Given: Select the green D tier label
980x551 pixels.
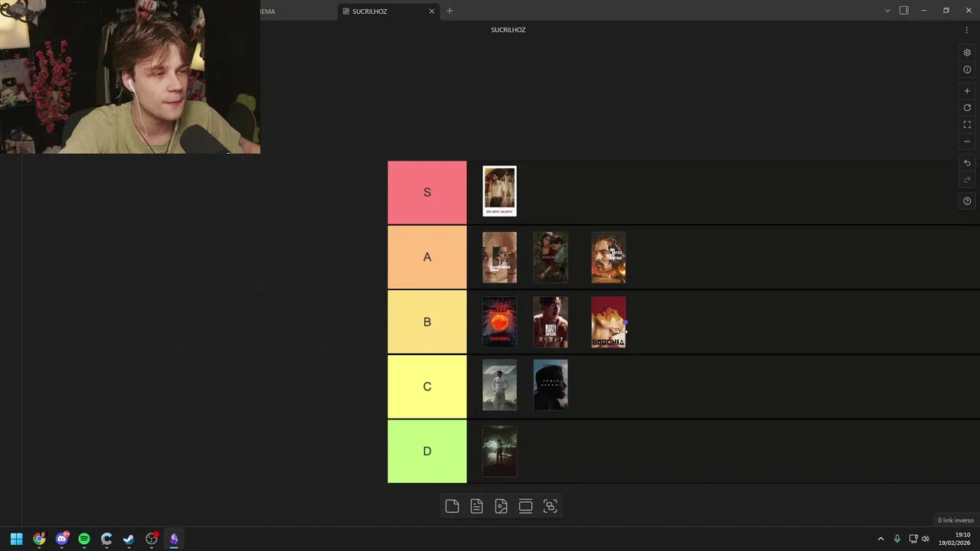Looking at the screenshot, I should click(x=427, y=452).
